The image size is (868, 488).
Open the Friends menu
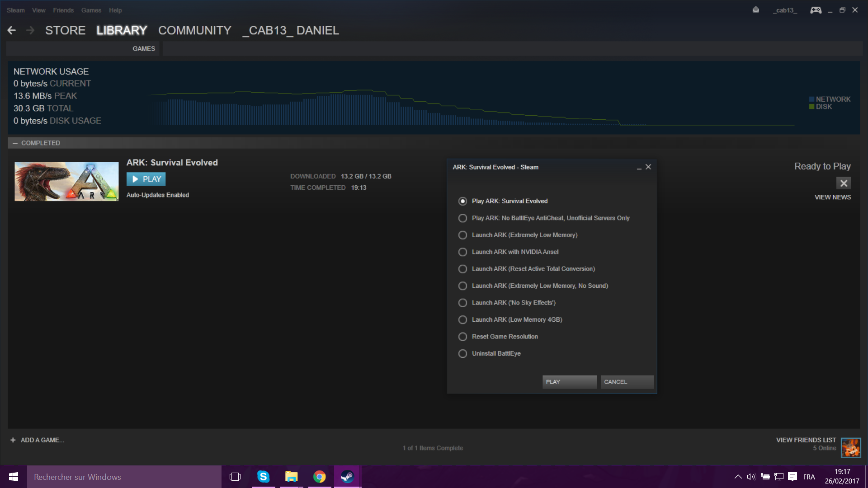coord(63,10)
